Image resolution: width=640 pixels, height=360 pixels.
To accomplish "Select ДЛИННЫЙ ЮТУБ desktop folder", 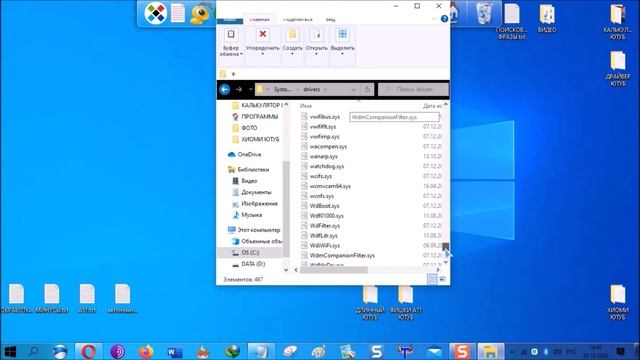I will tap(370, 301).
